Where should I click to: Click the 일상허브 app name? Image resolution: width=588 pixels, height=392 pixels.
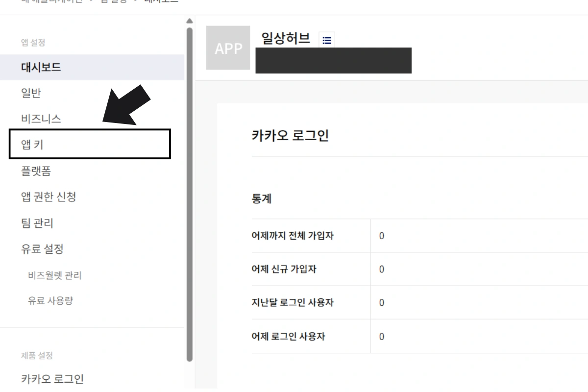coord(286,38)
